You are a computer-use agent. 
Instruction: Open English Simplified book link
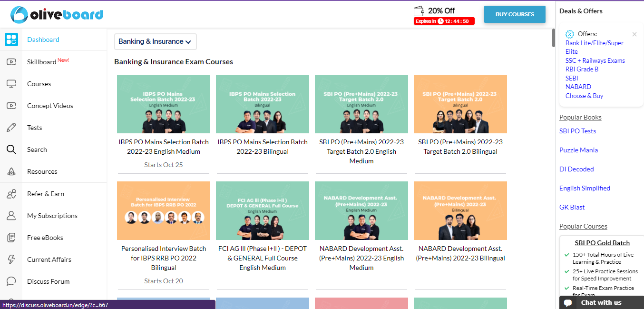(x=585, y=188)
